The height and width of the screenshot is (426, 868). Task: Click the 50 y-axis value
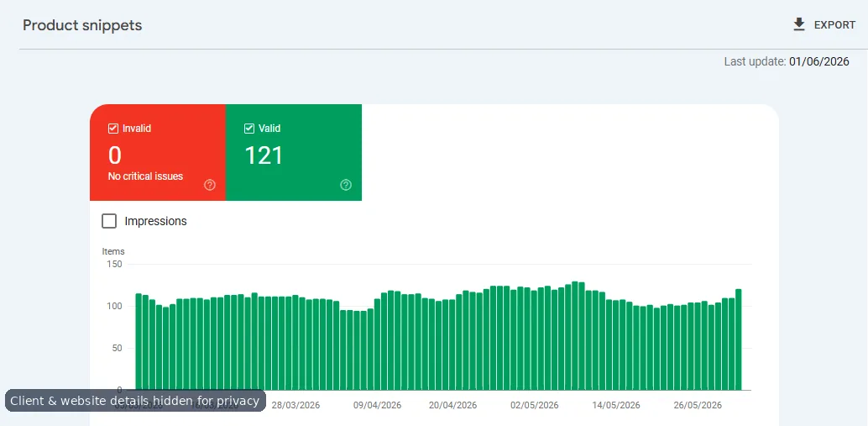(x=116, y=349)
